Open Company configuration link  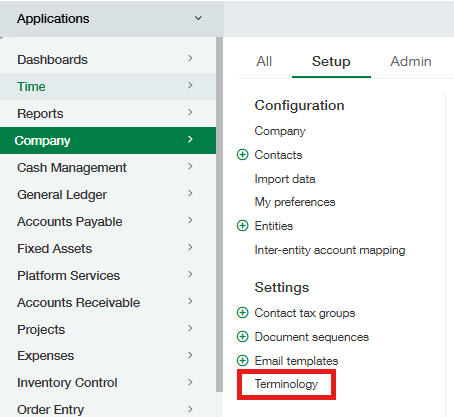(280, 131)
